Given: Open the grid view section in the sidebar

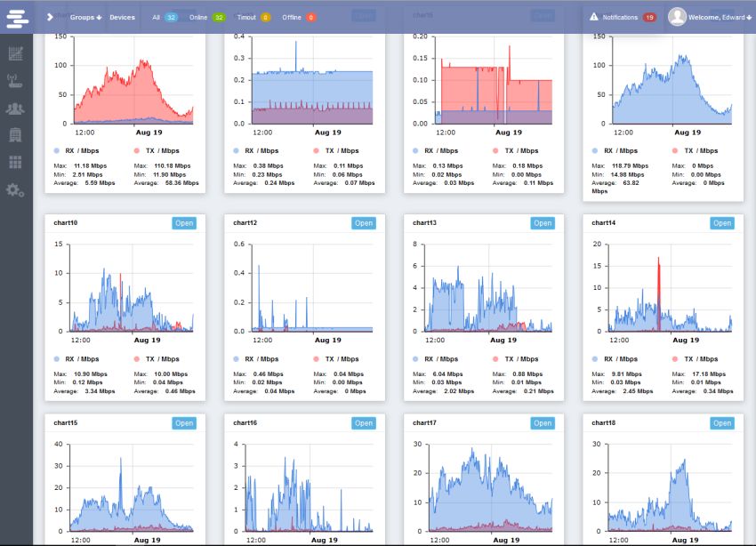Looking at the screenshot, I should tap(15, 163).
